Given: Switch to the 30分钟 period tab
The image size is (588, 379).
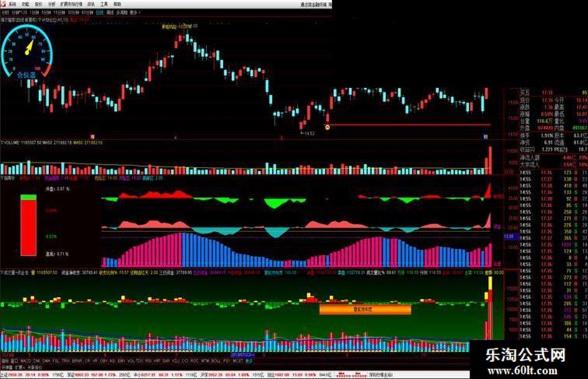Looking at the screenshot, I should [x=73, y=13].
